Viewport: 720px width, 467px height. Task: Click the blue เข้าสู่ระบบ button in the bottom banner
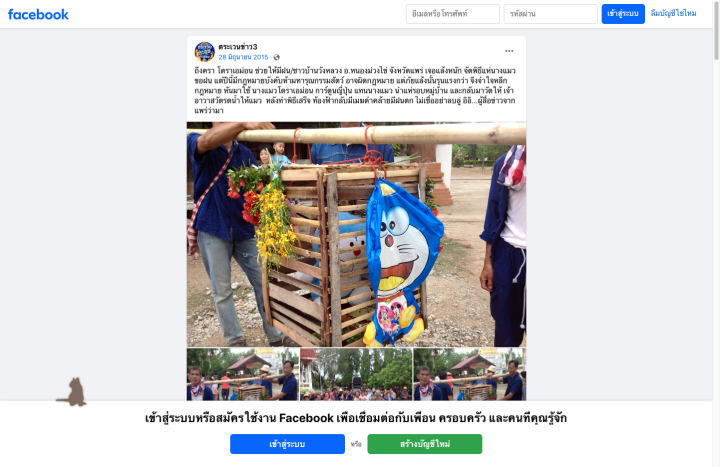(x=287, y=444)
